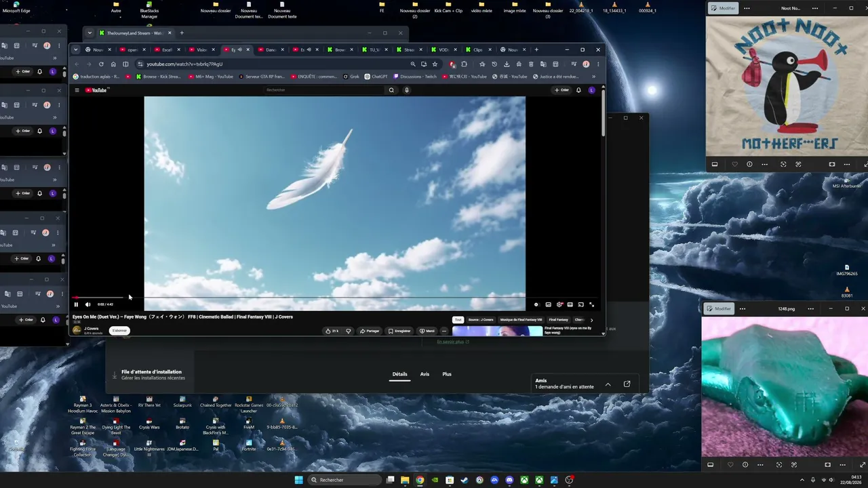Screen dimensions: 868x488
Task: Pop out the Amis friends window
Action: [627, 384]
